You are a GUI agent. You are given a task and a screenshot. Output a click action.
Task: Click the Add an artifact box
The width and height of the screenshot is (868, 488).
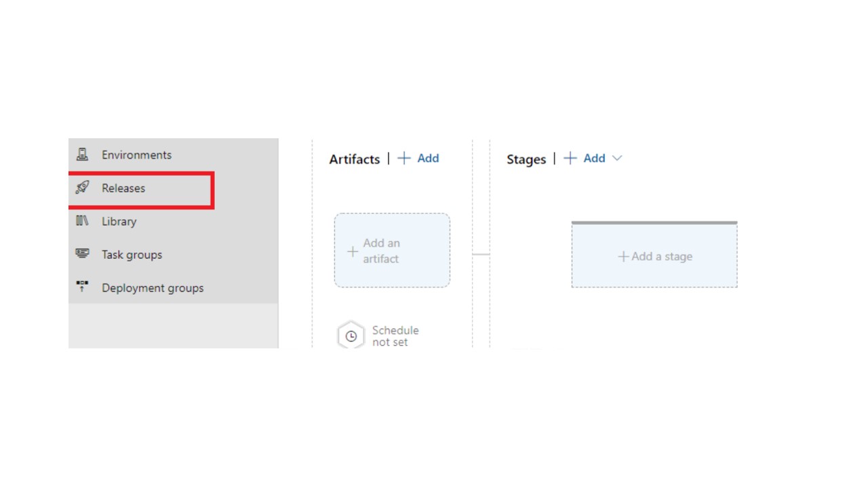pos(392,251)
